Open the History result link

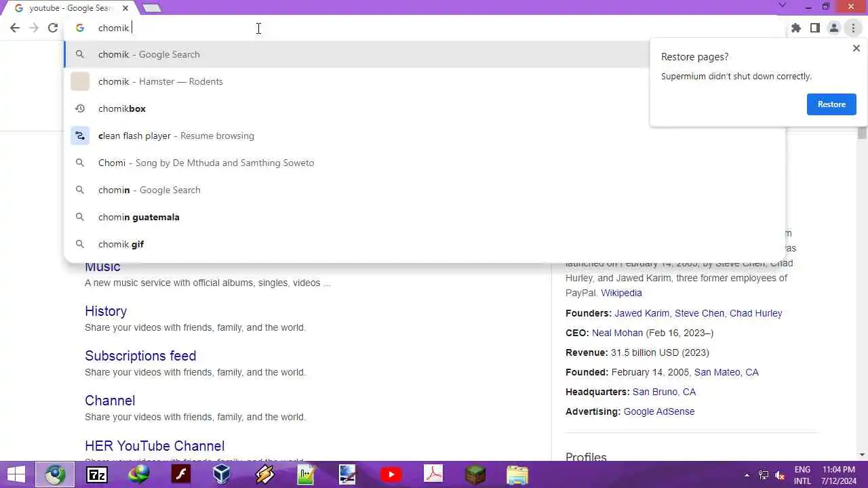pos(106,311)
